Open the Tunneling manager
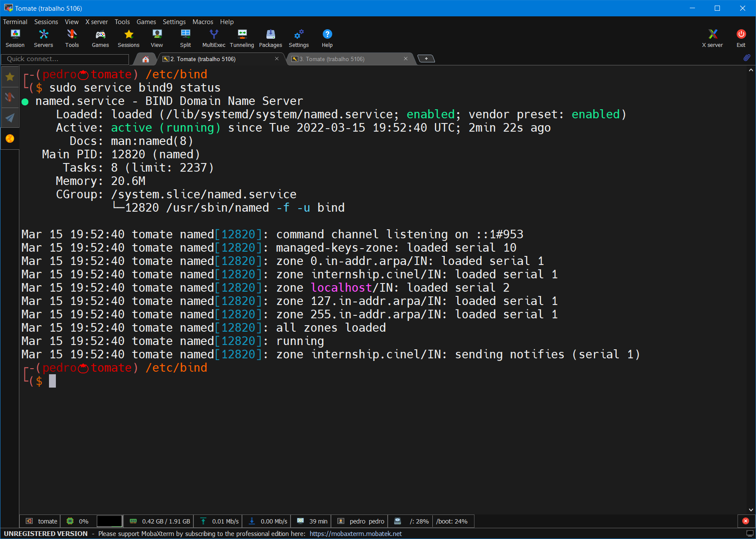 242,37
